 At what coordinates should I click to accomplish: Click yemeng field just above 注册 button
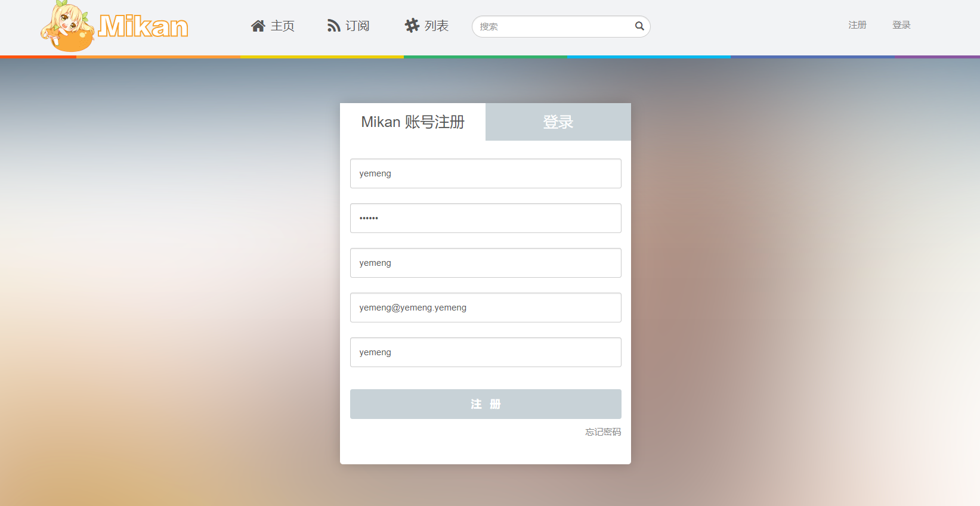(x=486, y=352)
